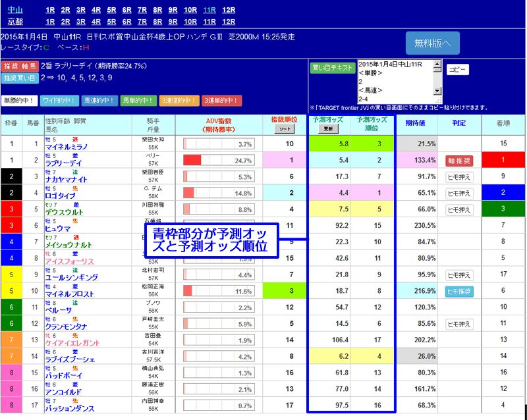Click ヒモ押え badge for クランモンタナ
Image resolution: width=527 pixels, height=420 pixels.
(x=459, y=325)
